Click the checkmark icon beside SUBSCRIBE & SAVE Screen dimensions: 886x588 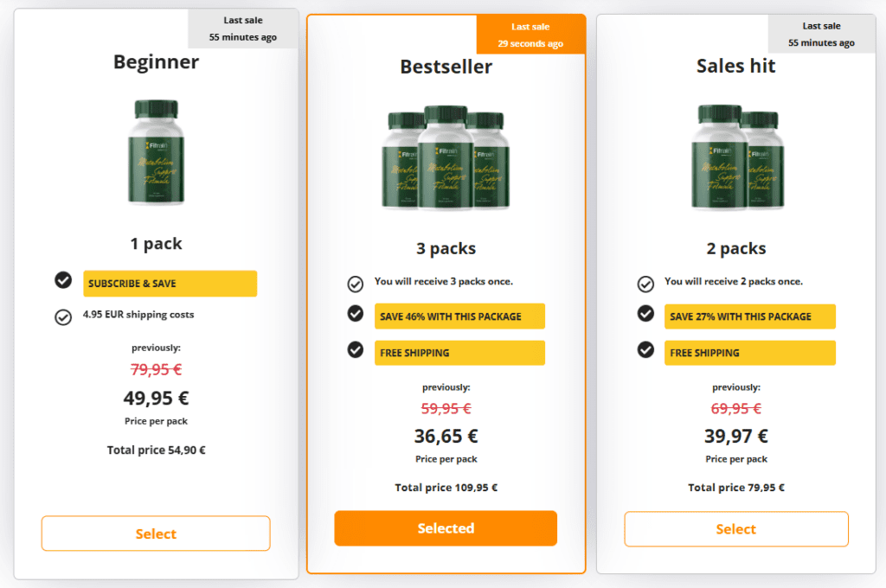pyautogui.click(x=63, y=279)
